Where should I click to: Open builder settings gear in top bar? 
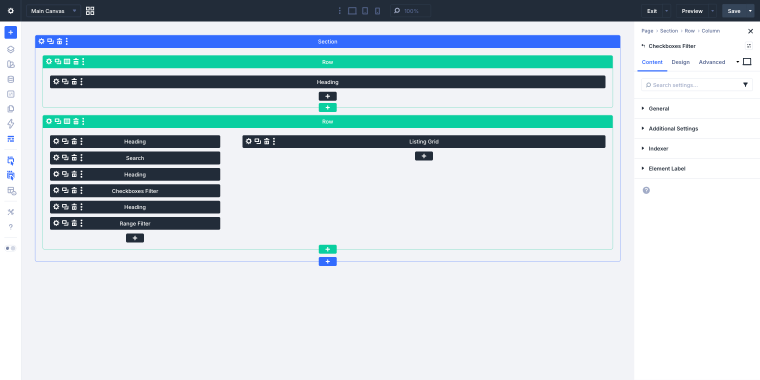click(x=11, y=11)
